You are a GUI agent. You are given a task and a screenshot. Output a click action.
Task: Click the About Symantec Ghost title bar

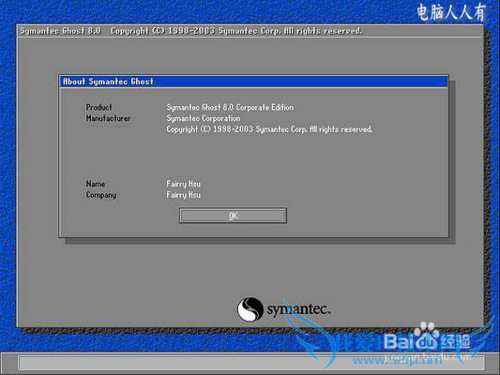point(254,81)
